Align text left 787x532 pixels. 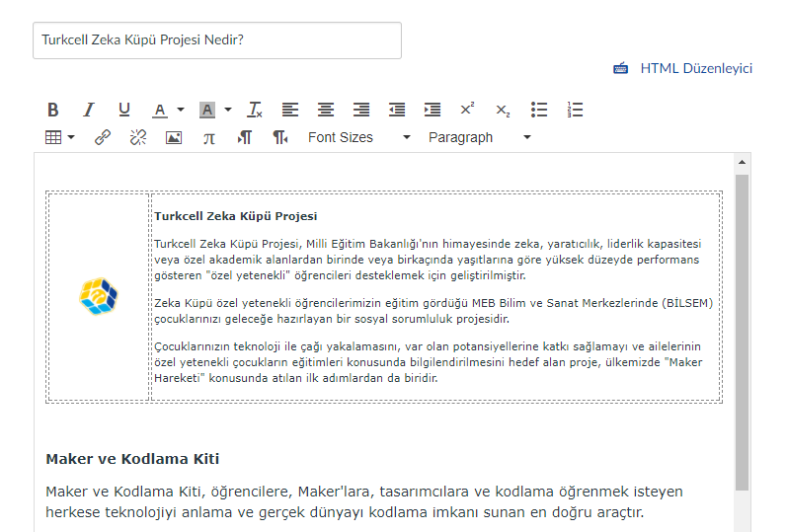point(289,110)
